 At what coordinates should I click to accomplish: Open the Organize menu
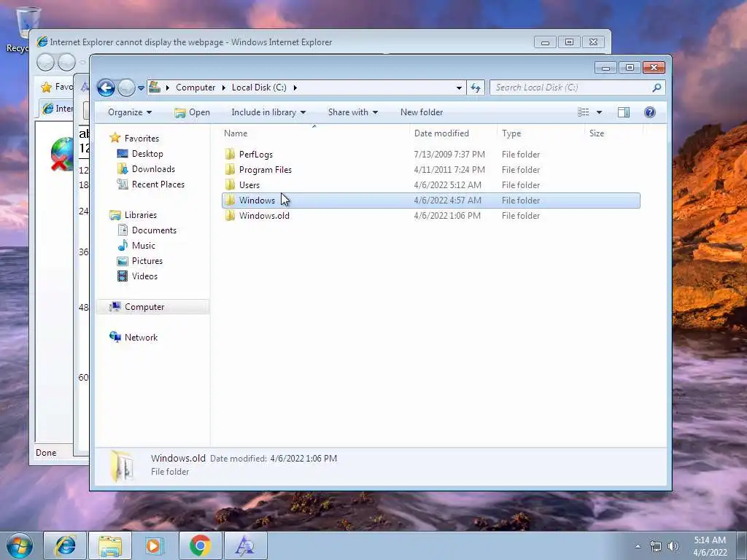point(130,112)
